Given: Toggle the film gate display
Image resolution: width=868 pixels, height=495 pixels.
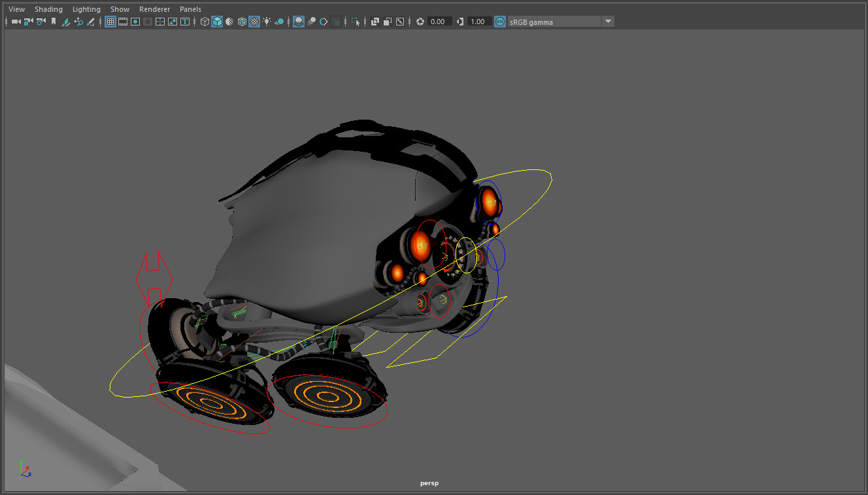Looking at the screenshot, I should point(123,21).
